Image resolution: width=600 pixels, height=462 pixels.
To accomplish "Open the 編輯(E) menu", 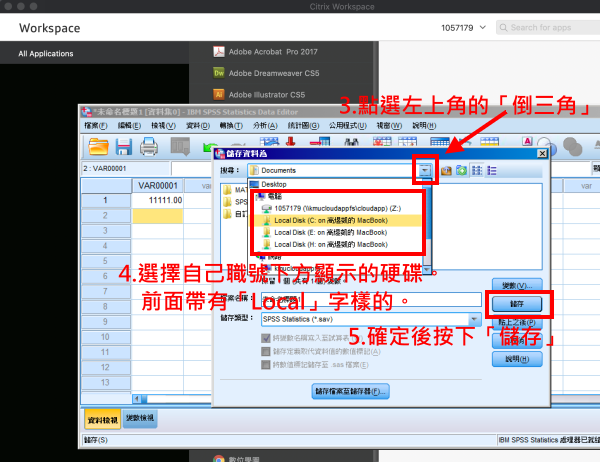I will 129,126.
